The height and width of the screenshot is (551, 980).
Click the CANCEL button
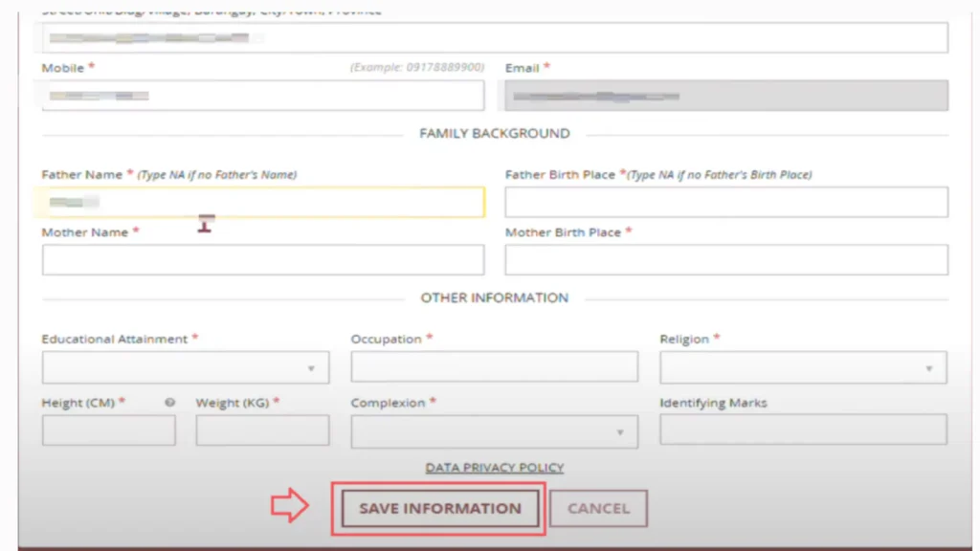click(598, 508)
